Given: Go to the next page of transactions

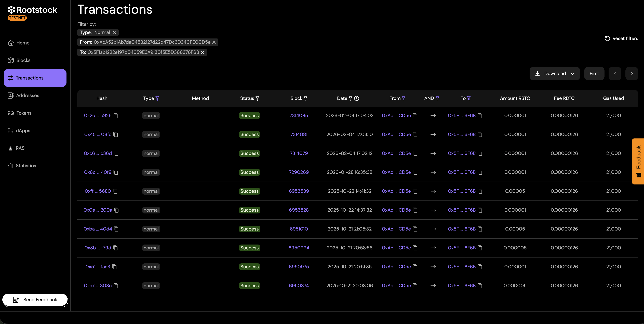Looking at the screenshot, I should pyautogui.click(x=632, y=73).
